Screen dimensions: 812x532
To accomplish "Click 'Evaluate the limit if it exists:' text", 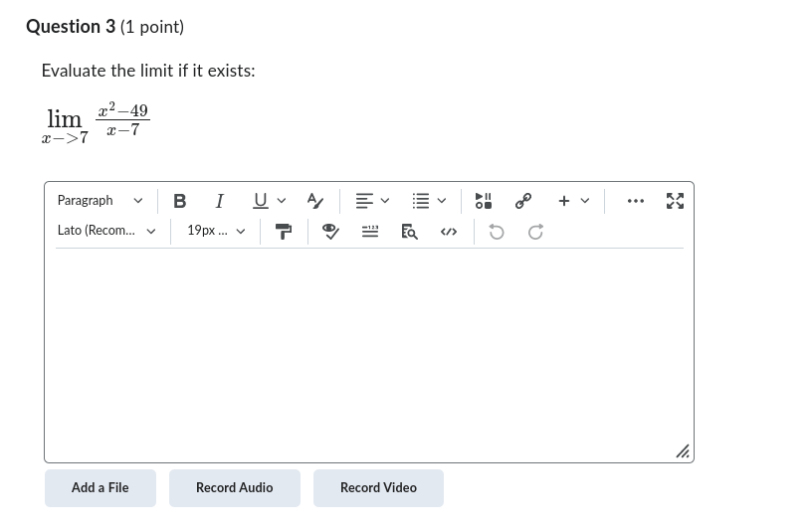I will pyautogui.click(x=148, y=71).
